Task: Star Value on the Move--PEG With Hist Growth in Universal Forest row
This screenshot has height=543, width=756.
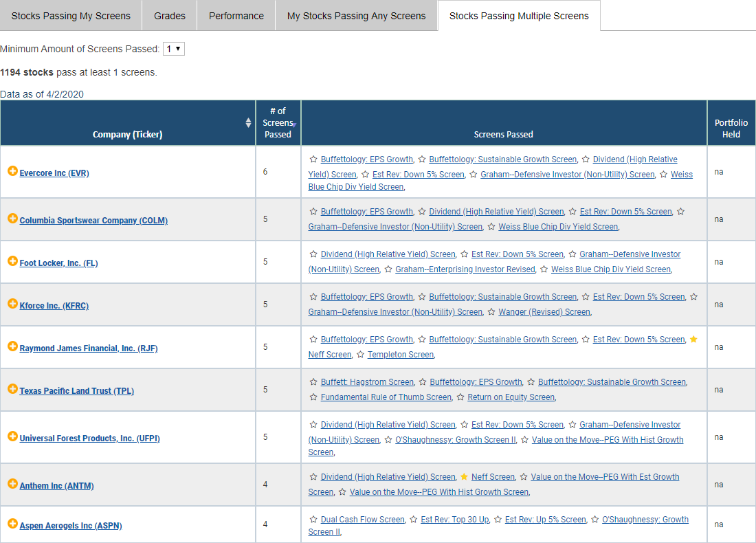Action: (524, 440)
